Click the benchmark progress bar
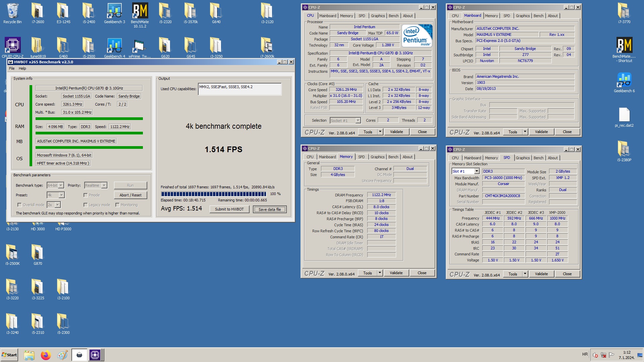 [214, 194]
